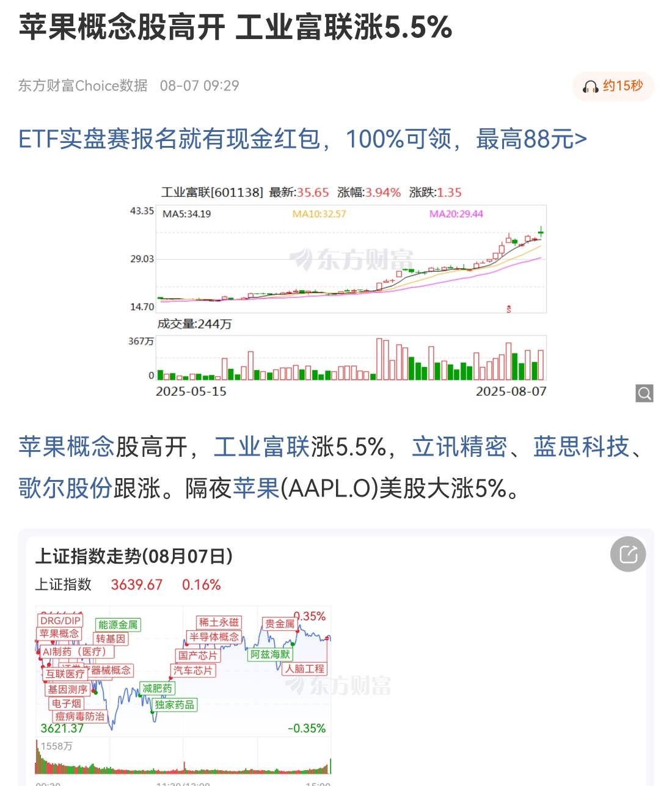Select the 贵金属 tag in the index chart

pos(279,624)
